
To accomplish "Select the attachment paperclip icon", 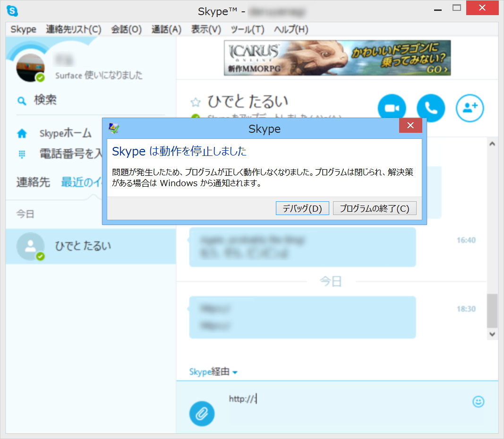I will point(202,413).
